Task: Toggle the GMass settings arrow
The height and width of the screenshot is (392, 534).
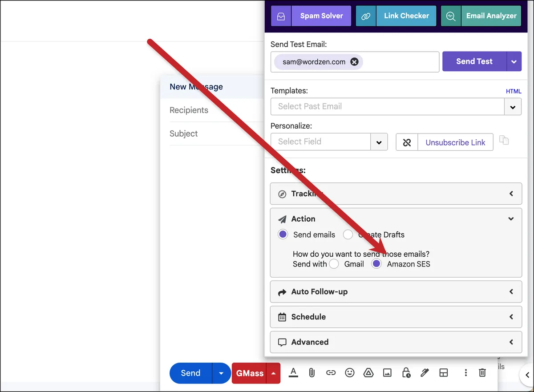Action: [x=273, y=373]
